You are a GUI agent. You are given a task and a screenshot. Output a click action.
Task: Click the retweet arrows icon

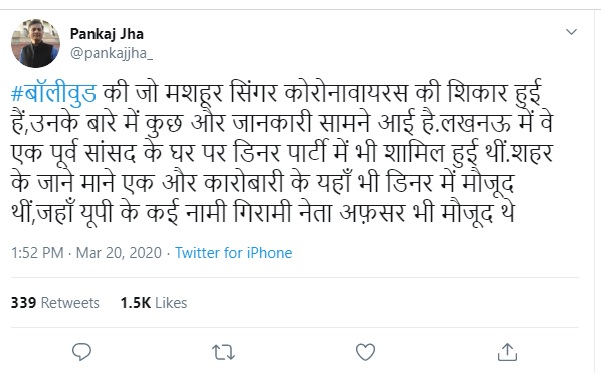(x=223, y=352)
